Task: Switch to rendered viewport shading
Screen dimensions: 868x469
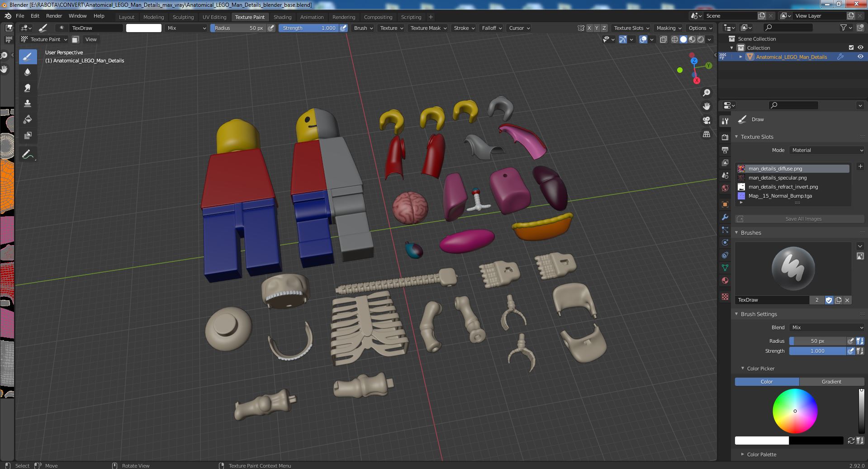Action: (x=701, y=39)
